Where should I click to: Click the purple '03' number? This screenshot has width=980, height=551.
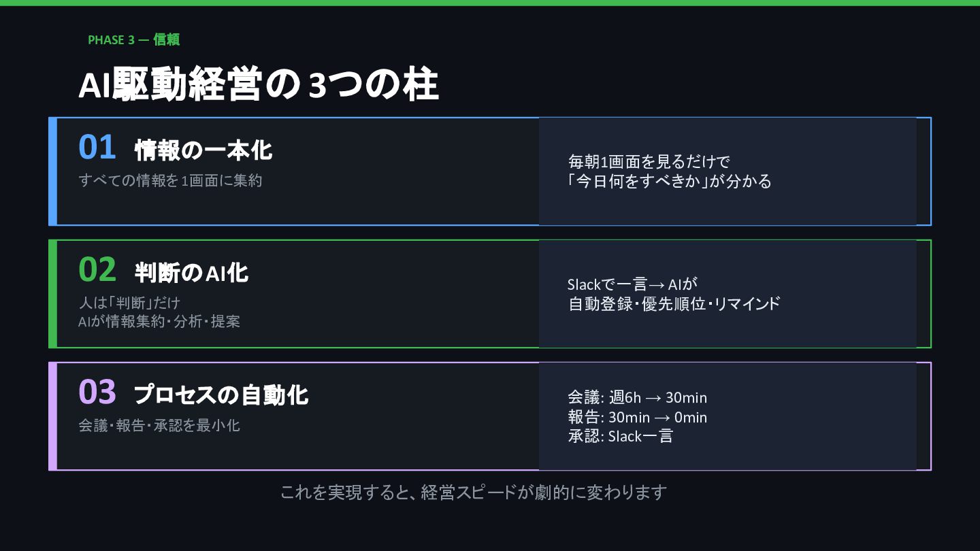pos(97,393)
